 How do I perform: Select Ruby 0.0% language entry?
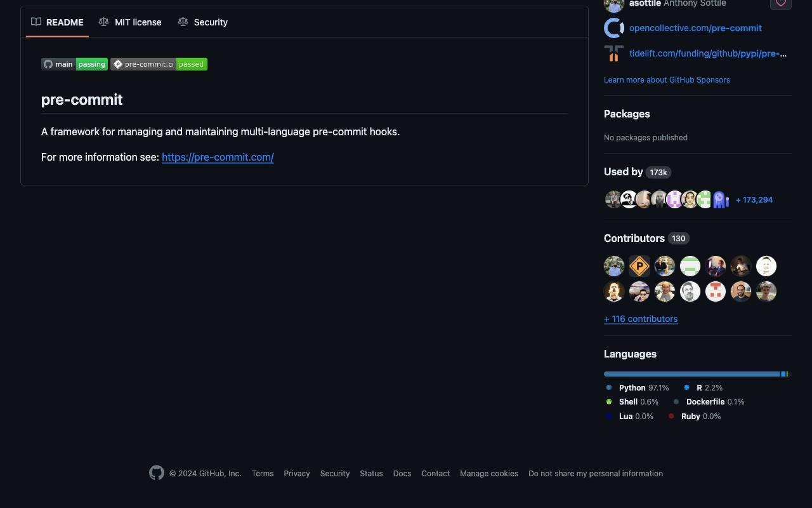[694, 417]
